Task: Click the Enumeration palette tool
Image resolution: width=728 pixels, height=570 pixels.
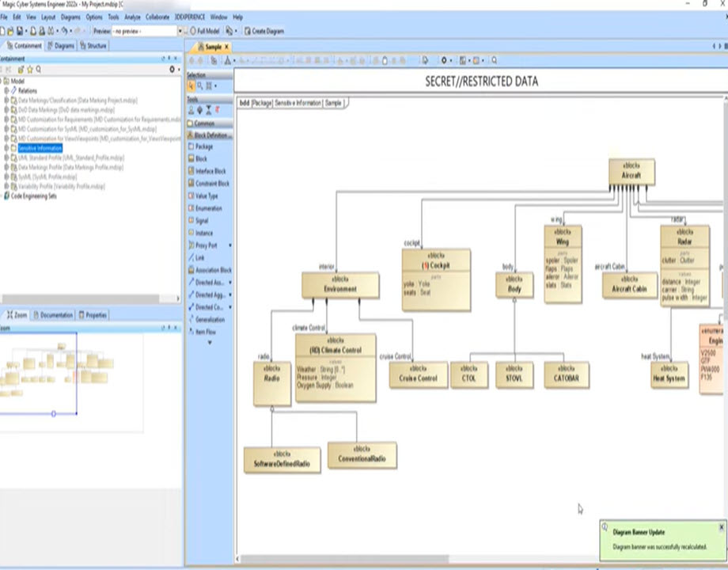Action: tap(208, 208)
